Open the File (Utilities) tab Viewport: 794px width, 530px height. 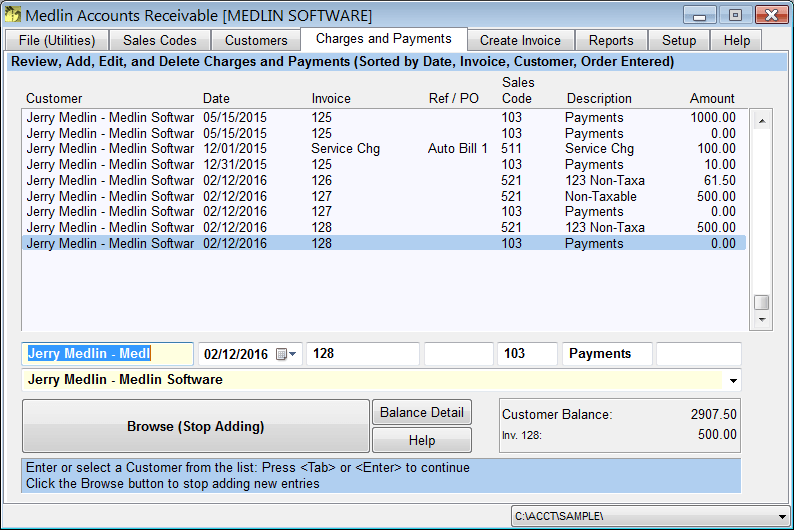tap(57, 40)
